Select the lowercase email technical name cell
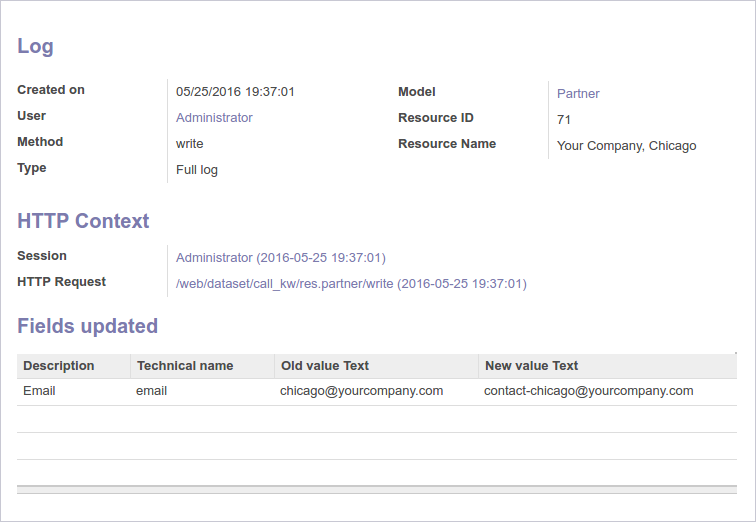The width and height of the screenshot is (756, 522). click(151, 391)
